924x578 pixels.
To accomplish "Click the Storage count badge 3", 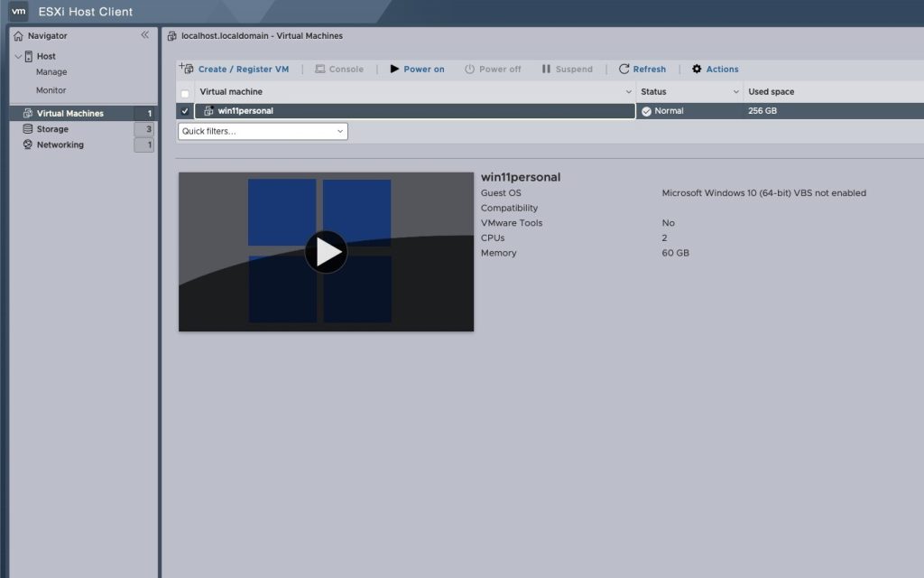I will tap(144, 129).
